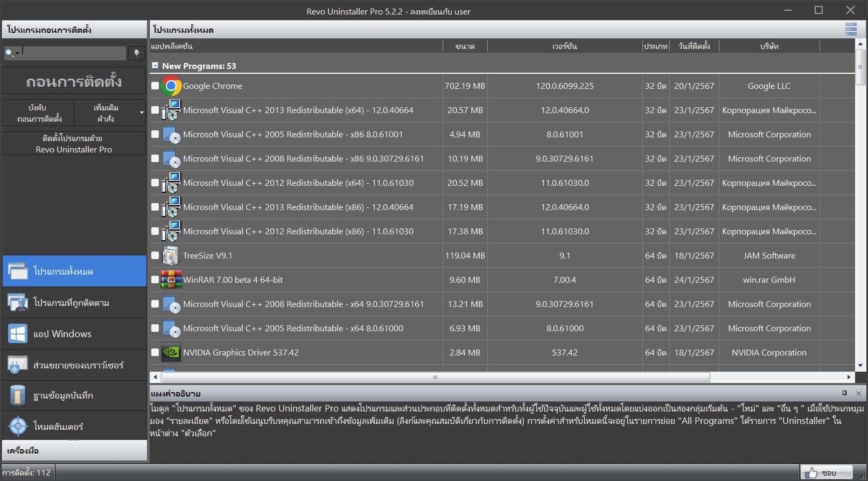Tick checkbox for Visual C++ 2005 x64 8.0.61000
The image size is (868, 481).
155,328
